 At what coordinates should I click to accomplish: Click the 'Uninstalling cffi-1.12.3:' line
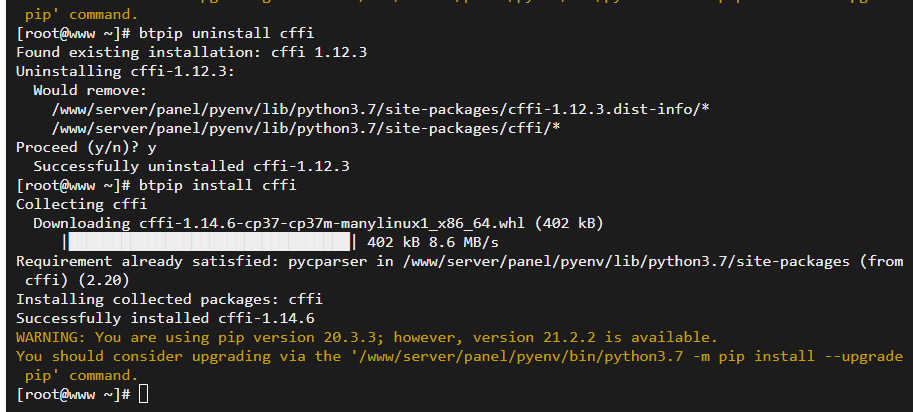click(126, 71)
